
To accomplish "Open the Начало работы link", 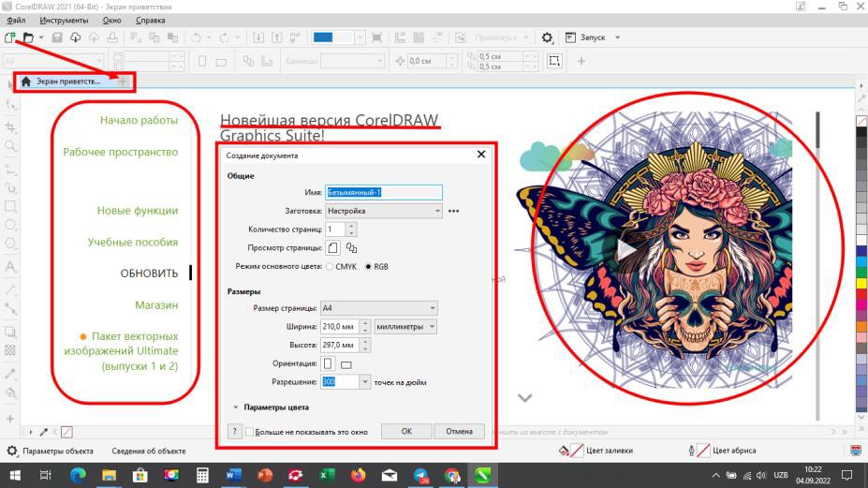I will [x=139, y=120].
